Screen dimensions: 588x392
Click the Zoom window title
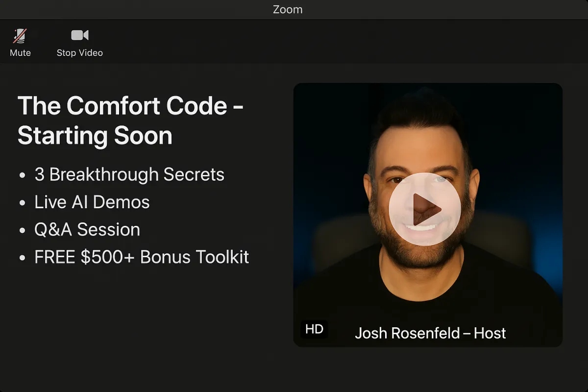[288, 9]
